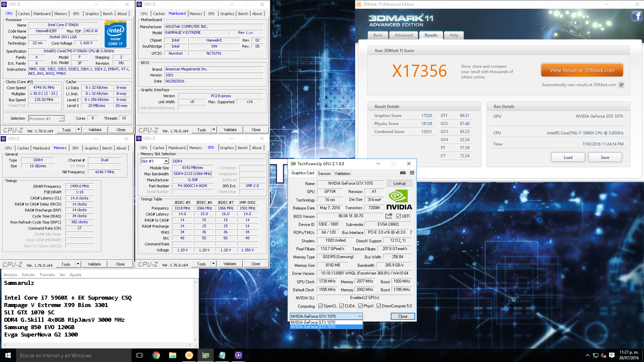Switch to the Advanced tab in 3DMark 11
Viewport: 644px width, 362px height.
tap(404, 35)
